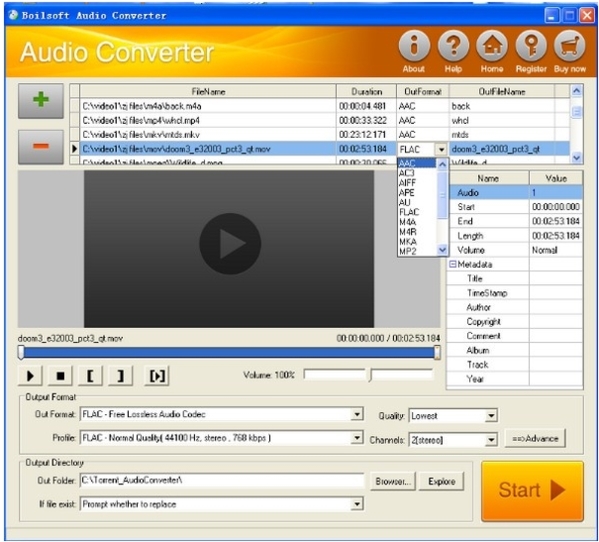This screenshot has height=542, width=599.
Task: Remove a file with the red minus button
Action: [41, 147]
